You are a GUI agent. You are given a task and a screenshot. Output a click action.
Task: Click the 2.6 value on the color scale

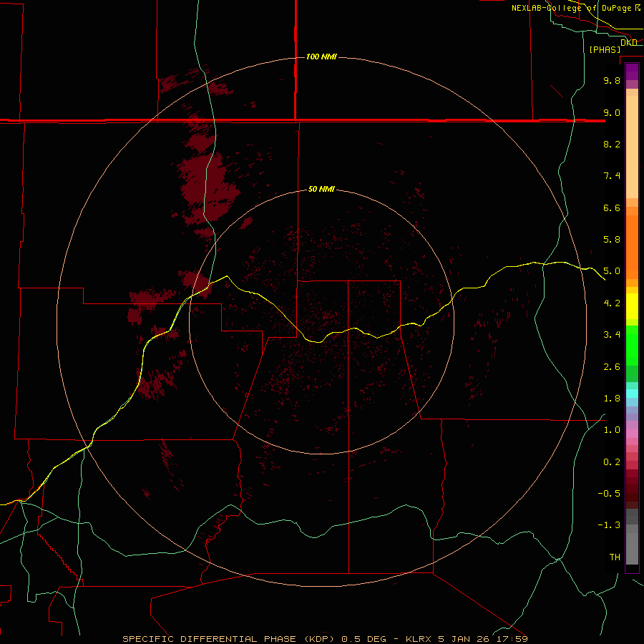click(x=612, y=367)
